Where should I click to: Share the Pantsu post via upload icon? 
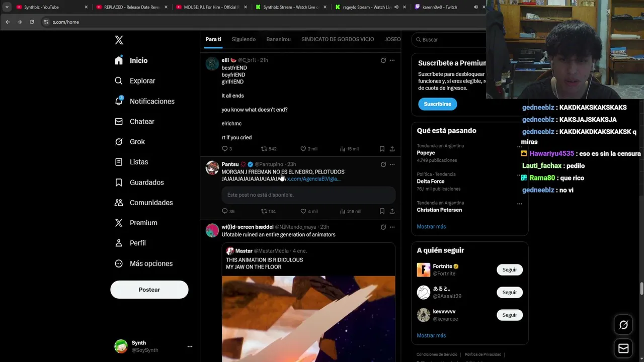click(x=392, y=211)
